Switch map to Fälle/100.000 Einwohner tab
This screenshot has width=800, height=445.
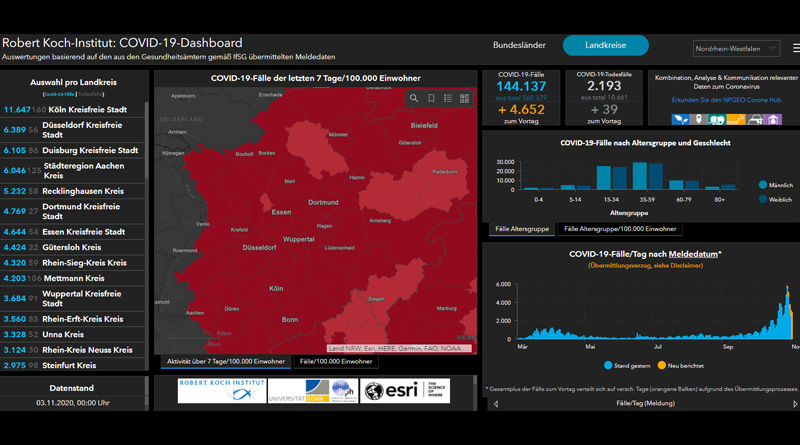[x=336, y=361]
